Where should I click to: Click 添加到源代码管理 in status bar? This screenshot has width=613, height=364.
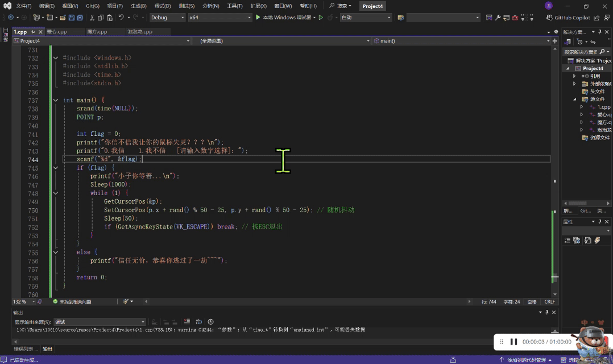(526, 359)
